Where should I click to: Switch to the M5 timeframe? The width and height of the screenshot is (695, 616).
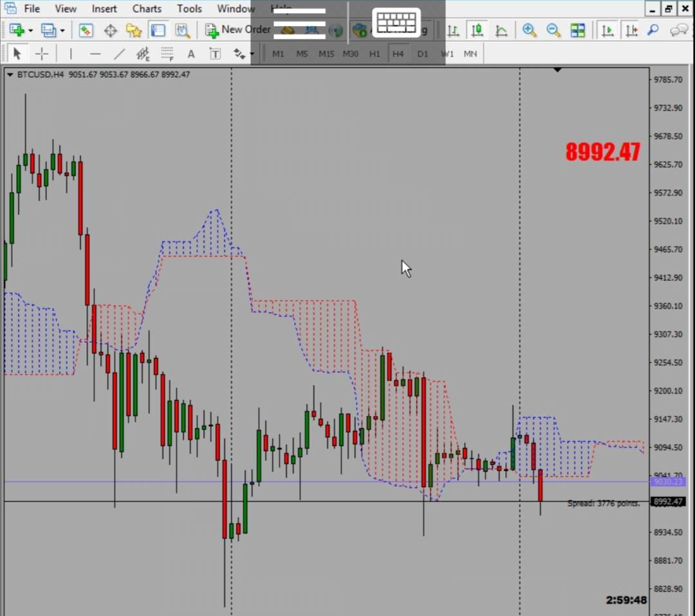point(302,53)
